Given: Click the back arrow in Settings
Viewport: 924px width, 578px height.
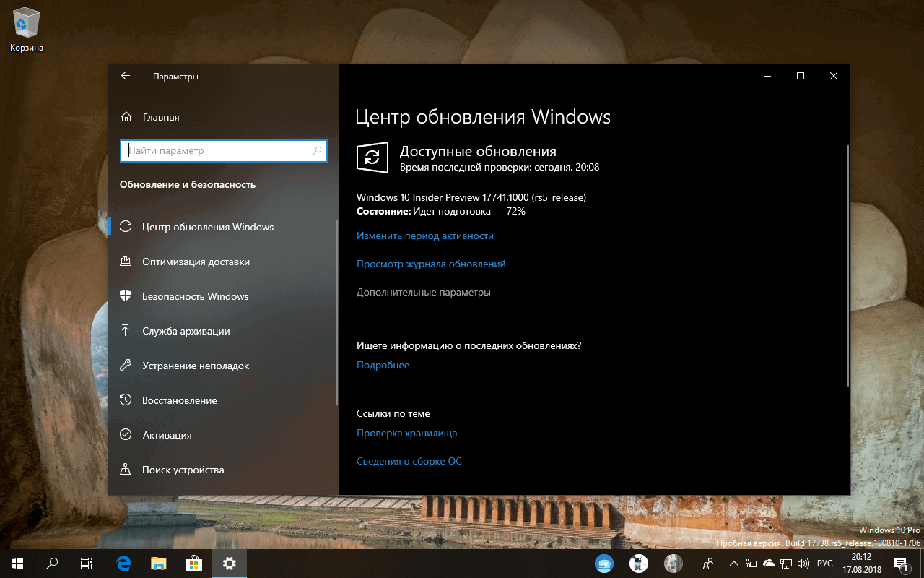Looking at the screenshot, I should pyautogui.click(x=126, y=76).
